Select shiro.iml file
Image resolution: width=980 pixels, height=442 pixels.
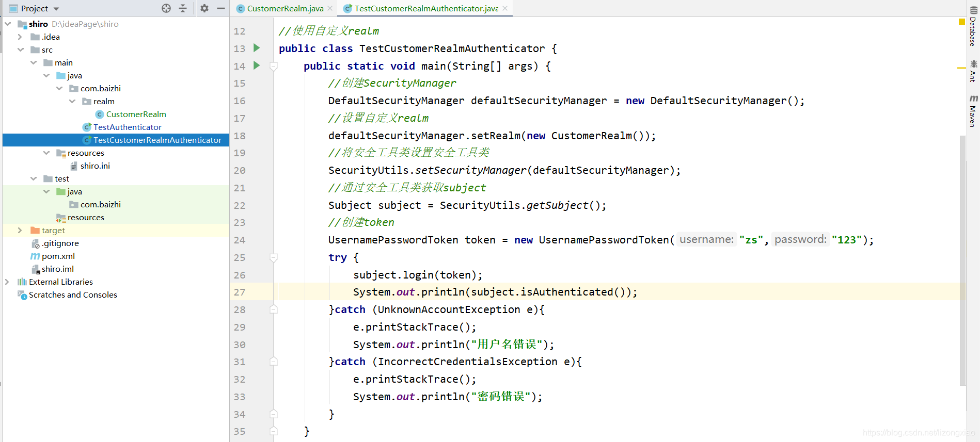[57, 269]
